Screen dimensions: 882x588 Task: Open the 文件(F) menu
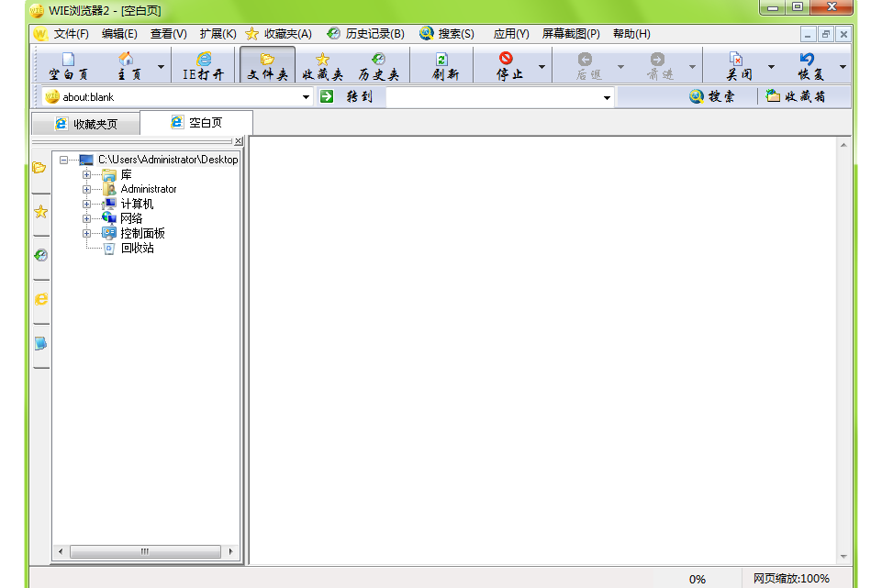click(71, 34)
